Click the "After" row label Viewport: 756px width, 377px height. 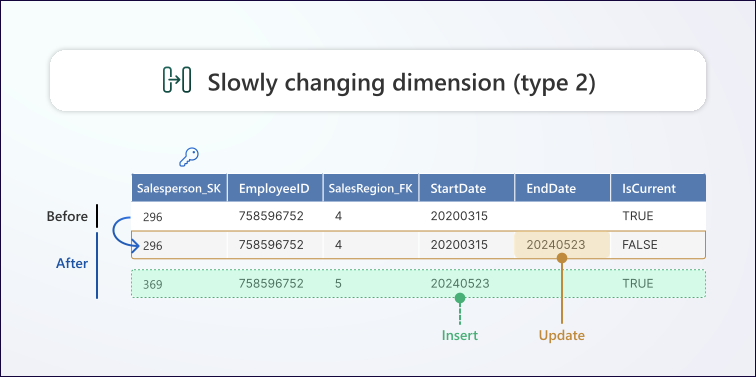click(72, 263)
